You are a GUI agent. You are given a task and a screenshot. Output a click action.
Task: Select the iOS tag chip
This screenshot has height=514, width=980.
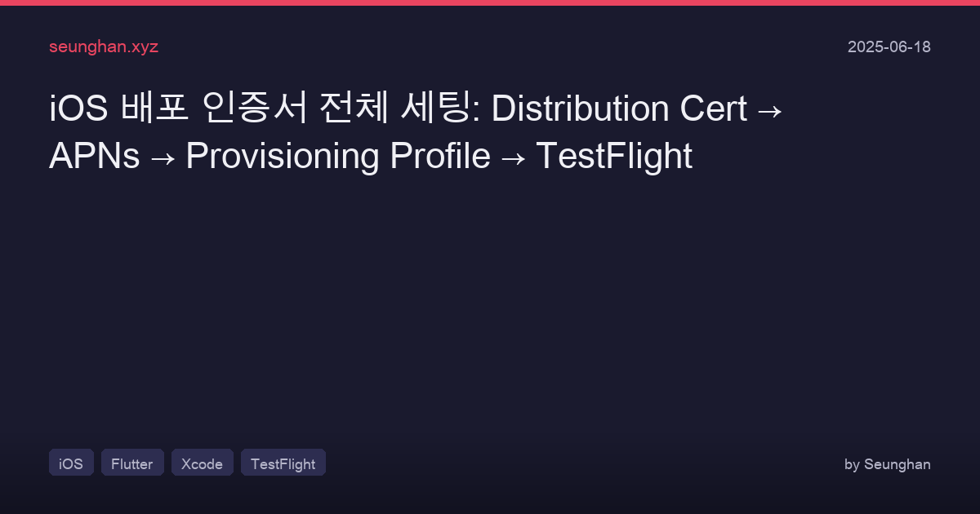click(71, 463)
